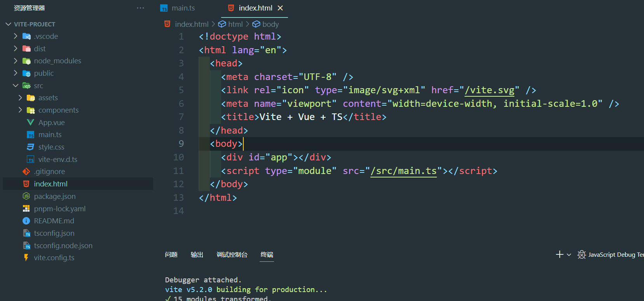Expand the public folder chevron
Image resolution: width=644 pixels, height=301 pixels.
(16, 73)
